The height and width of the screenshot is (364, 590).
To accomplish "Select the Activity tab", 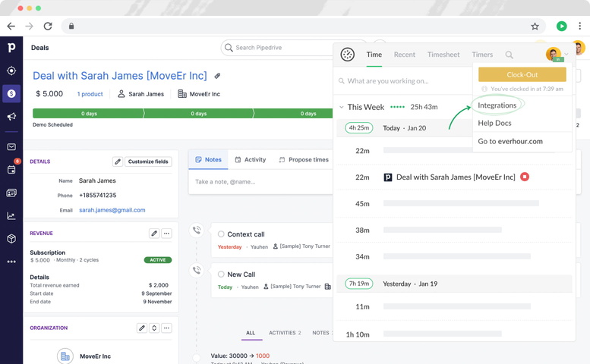I will pyautogui.click(x=251, y=160).
